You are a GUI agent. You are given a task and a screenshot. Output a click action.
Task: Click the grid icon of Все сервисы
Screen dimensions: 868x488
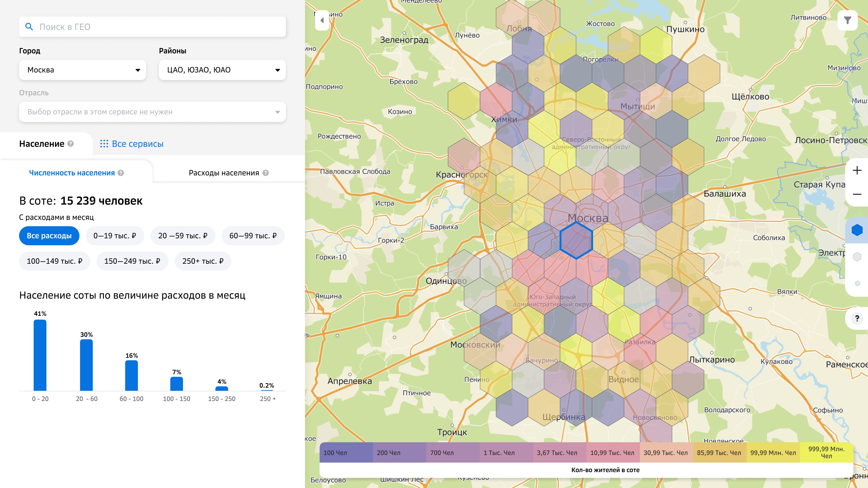(104, 144)
